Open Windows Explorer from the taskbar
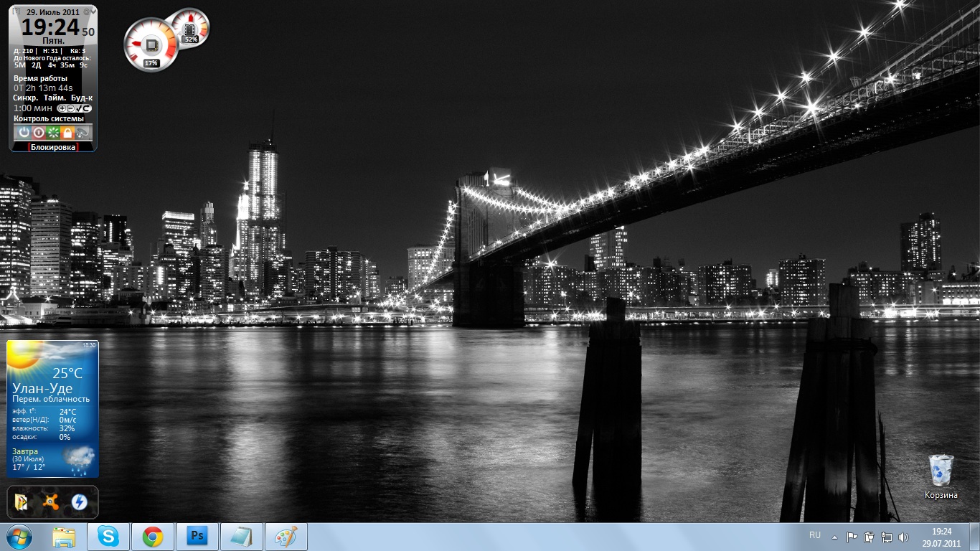980x551 pixels. 64,537
